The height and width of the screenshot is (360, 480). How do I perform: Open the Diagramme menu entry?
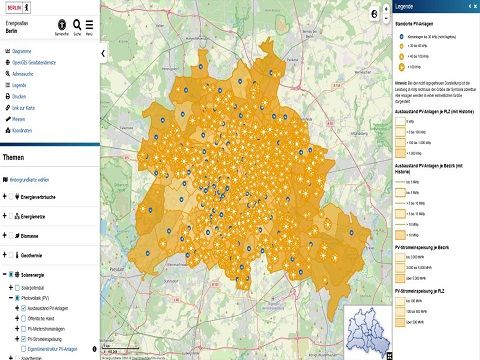coord(22,51)
